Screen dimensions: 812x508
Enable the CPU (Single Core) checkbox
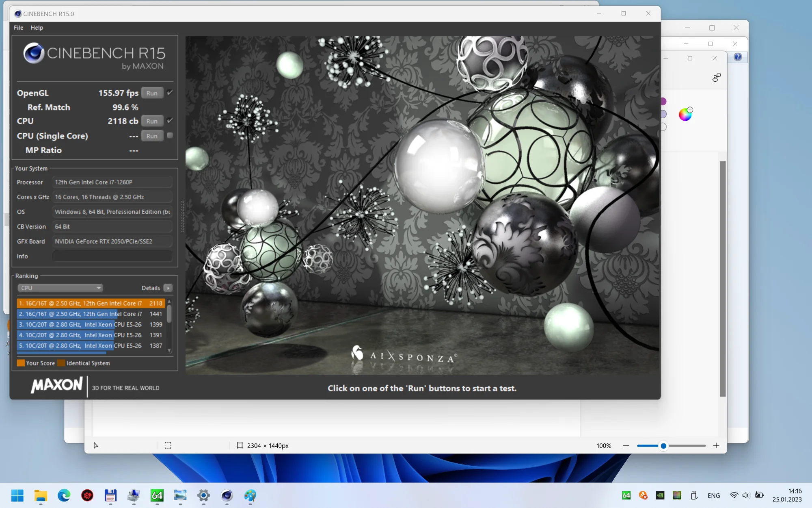coord(170,136)
